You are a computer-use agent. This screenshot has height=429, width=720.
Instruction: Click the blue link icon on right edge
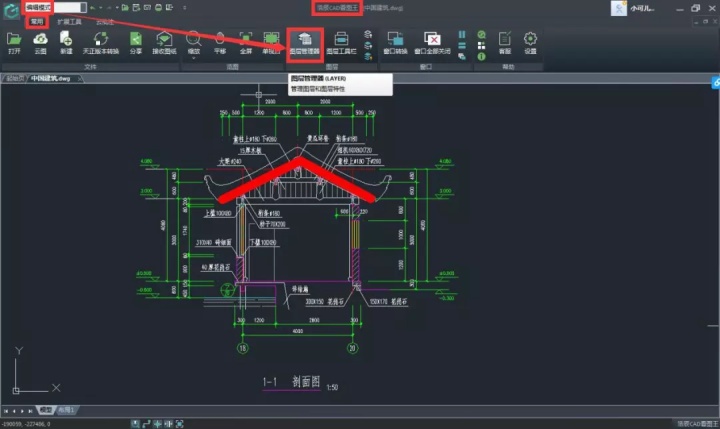(716, 83)
